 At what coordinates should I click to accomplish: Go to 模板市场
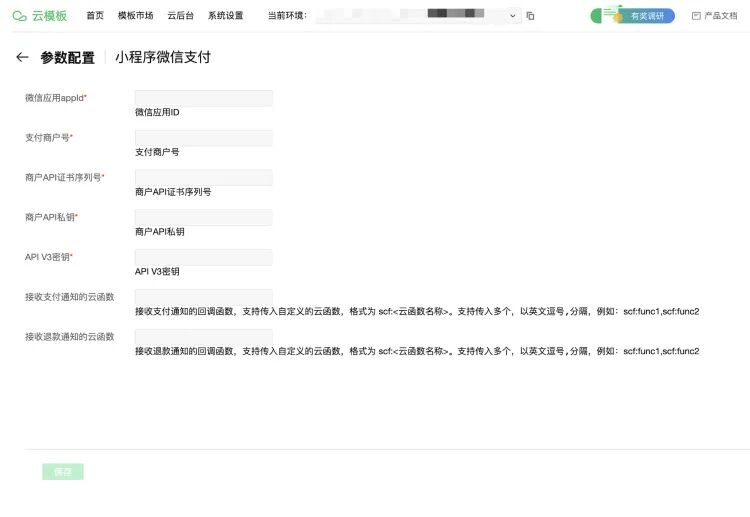135,16
